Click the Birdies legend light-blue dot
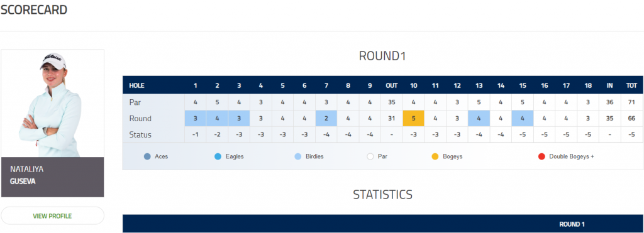Screen dimensions: 644x233 pyautogui.click(x=299, y=156)
